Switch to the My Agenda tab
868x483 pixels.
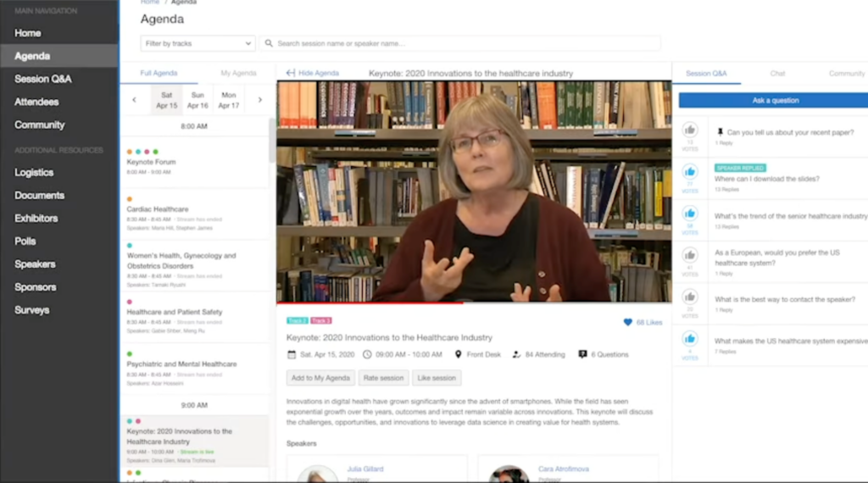(x=238, y=73)
